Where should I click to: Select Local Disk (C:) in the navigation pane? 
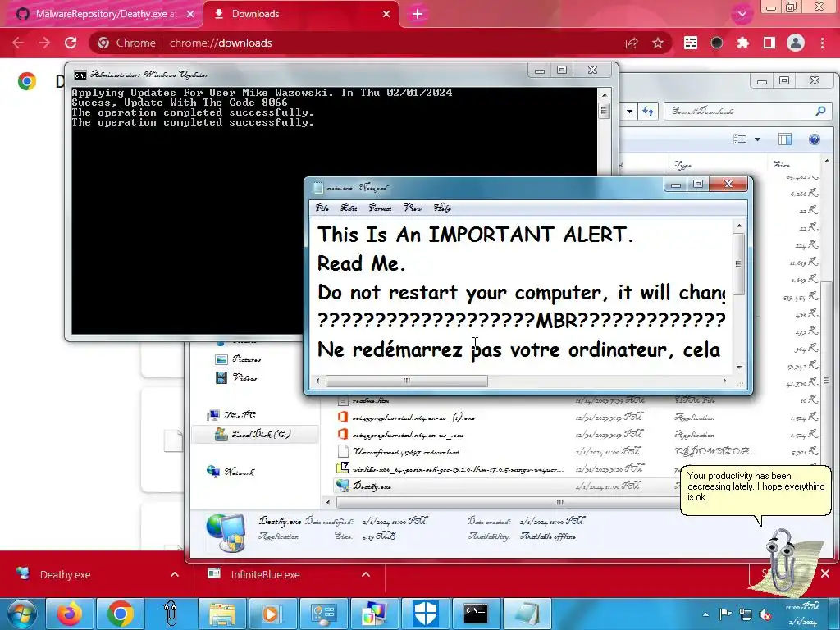[254, 434]
